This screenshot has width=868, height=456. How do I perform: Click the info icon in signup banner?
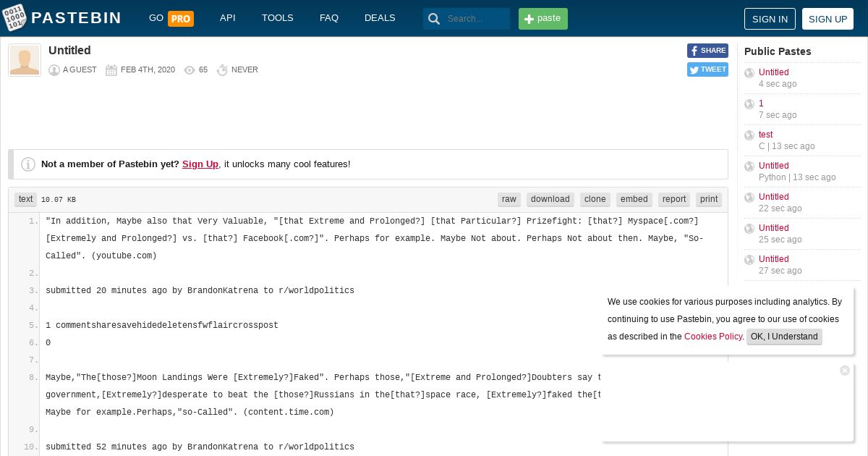[28, 164]
